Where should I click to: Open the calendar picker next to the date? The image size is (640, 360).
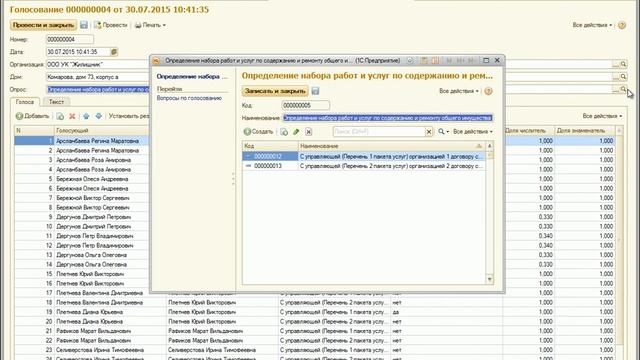pos(114,52)
